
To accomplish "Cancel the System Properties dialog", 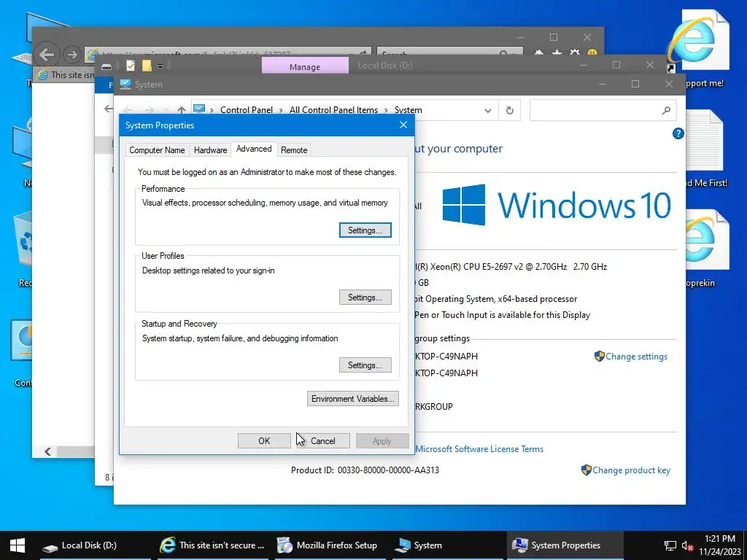I will coord(323,441).
